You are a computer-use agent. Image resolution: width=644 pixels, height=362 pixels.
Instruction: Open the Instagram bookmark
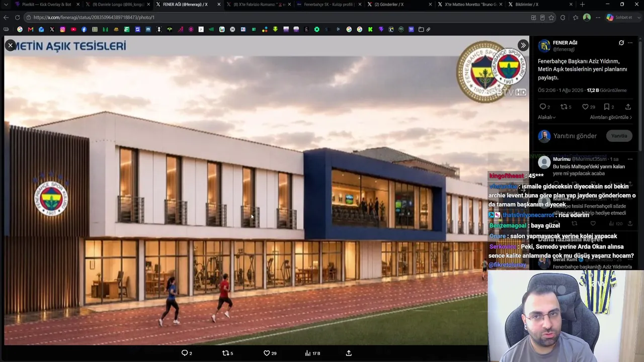[62, 29]
